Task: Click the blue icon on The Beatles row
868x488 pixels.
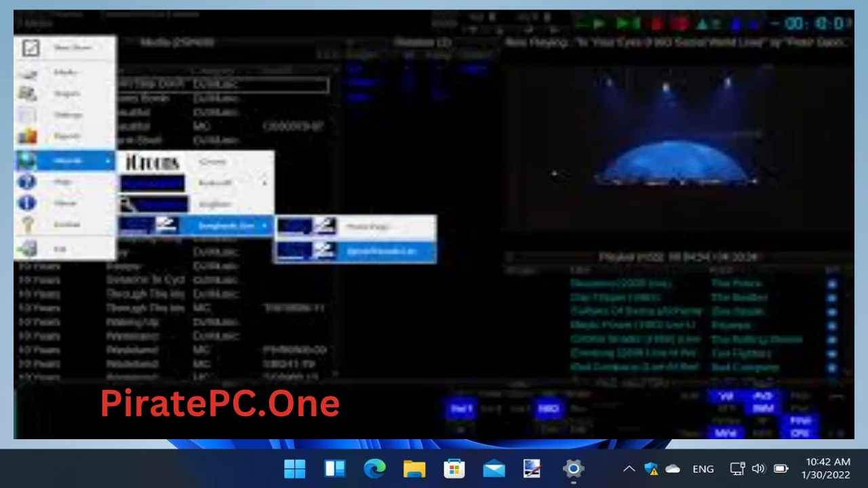Action: pos(832,298)
